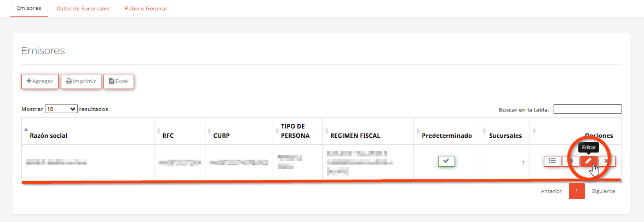This screenshot has width=644, height=222.
Task: Go to Siguiente page
Action: [x=603, y=191]
